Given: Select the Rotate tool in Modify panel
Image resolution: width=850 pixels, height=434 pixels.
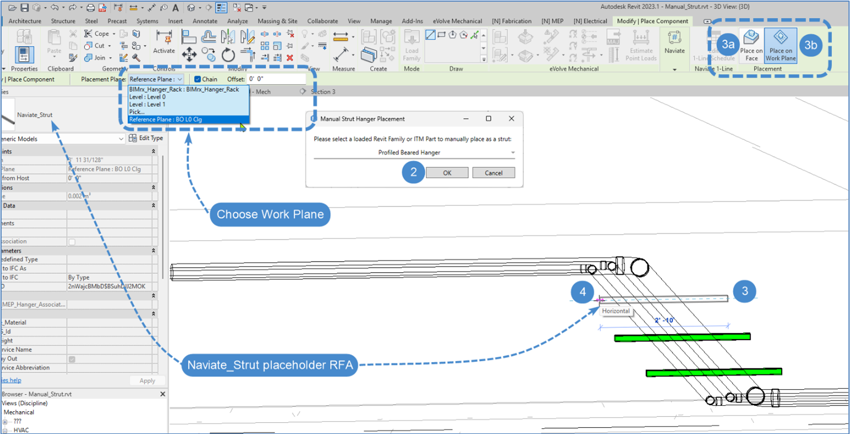Looking at the screenshot, I should point(228,55).
